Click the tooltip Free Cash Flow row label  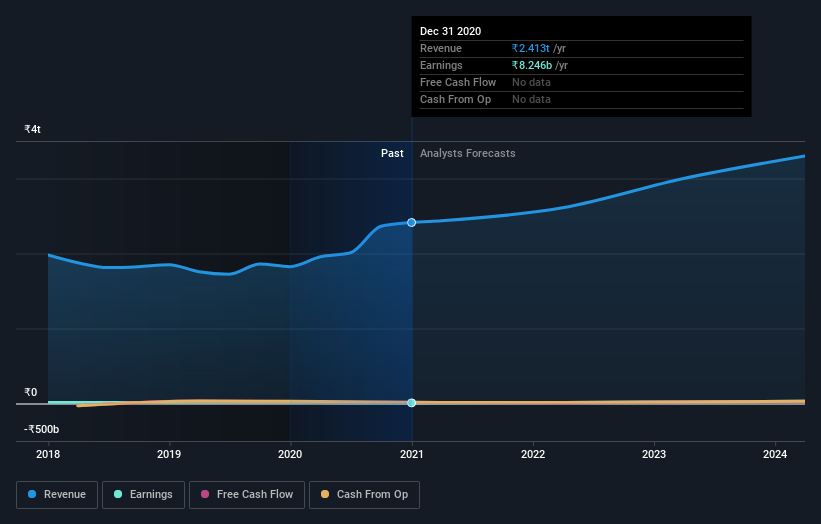coord(458,82)
